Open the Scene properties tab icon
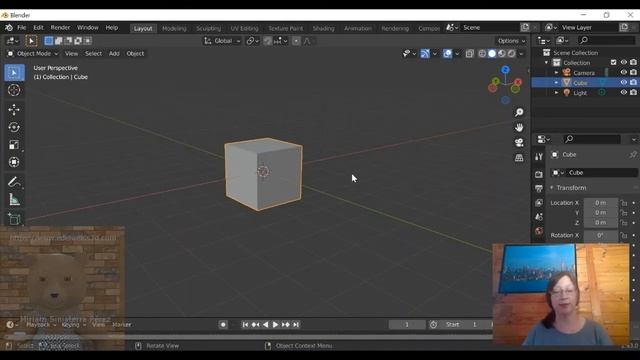This screenshot has width=640, height=360. pos(539,217)
